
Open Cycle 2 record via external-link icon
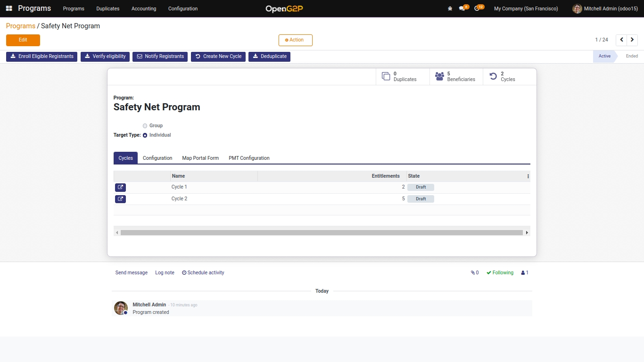click(120, 199)
